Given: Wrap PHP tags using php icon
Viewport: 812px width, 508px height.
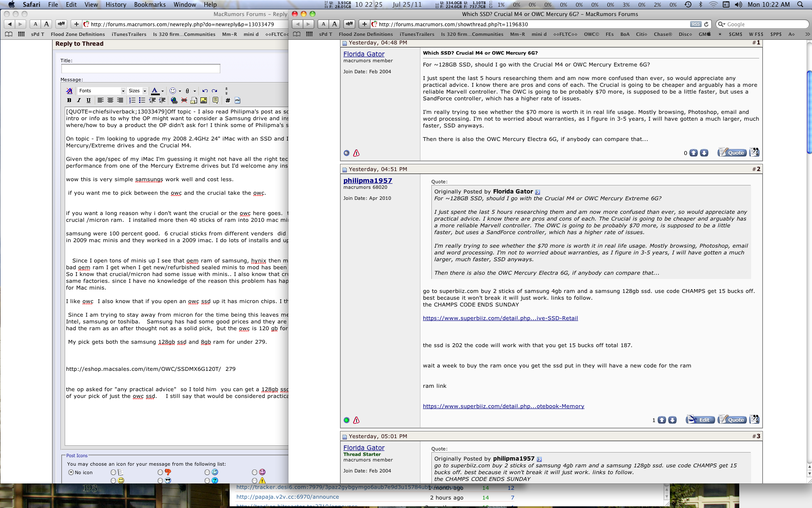Looking at the screenshot, I should tap(237, 100).
